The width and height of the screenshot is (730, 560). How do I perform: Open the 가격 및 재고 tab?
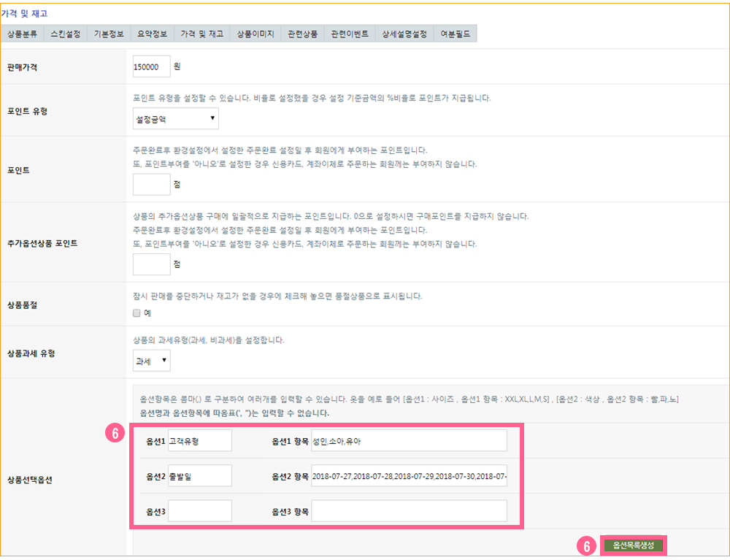[x=202, y=34]
